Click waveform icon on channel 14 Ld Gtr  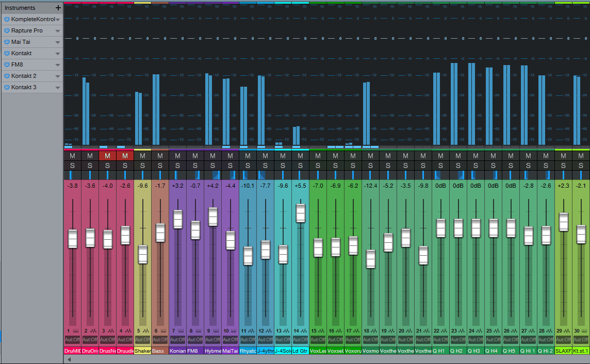coord(304,330)
